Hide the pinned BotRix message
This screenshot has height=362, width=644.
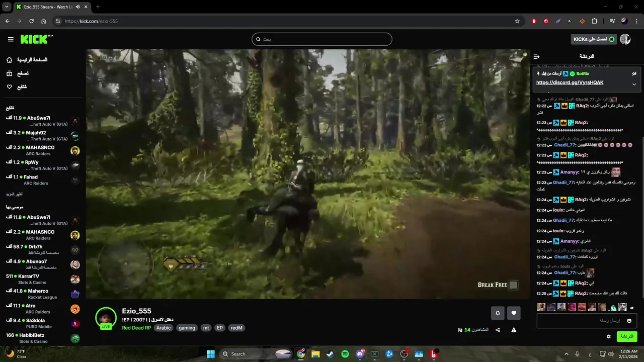pos(634,73)
